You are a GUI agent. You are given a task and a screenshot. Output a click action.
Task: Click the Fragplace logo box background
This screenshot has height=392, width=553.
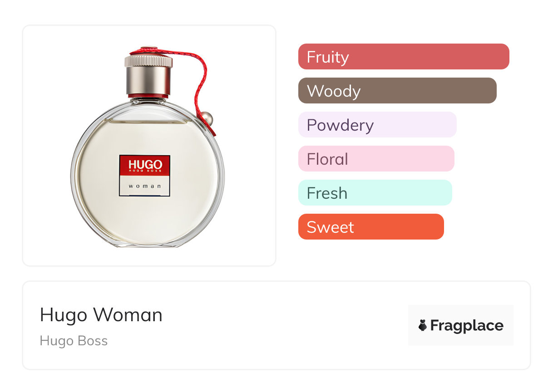click(461, 325)
